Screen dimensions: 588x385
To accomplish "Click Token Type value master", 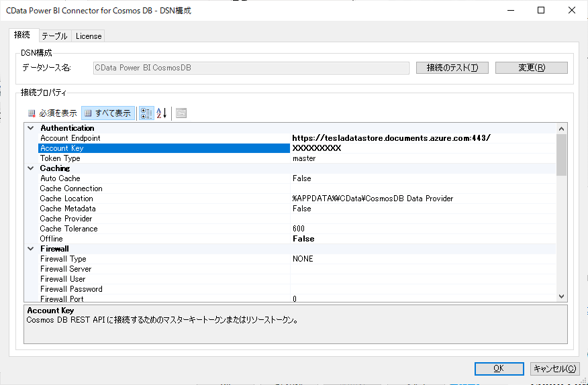I will pos(304,158).
